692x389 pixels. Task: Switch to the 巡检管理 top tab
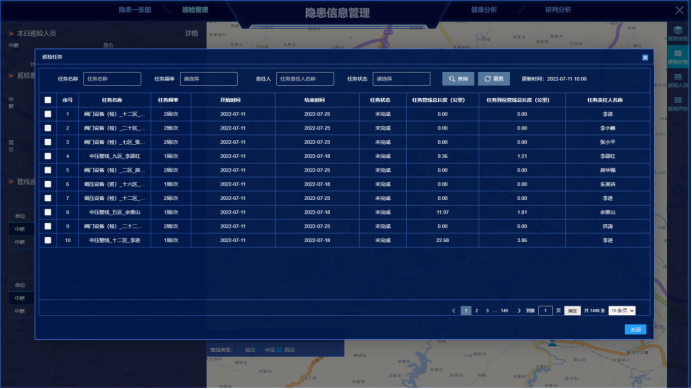coord(195,10)
